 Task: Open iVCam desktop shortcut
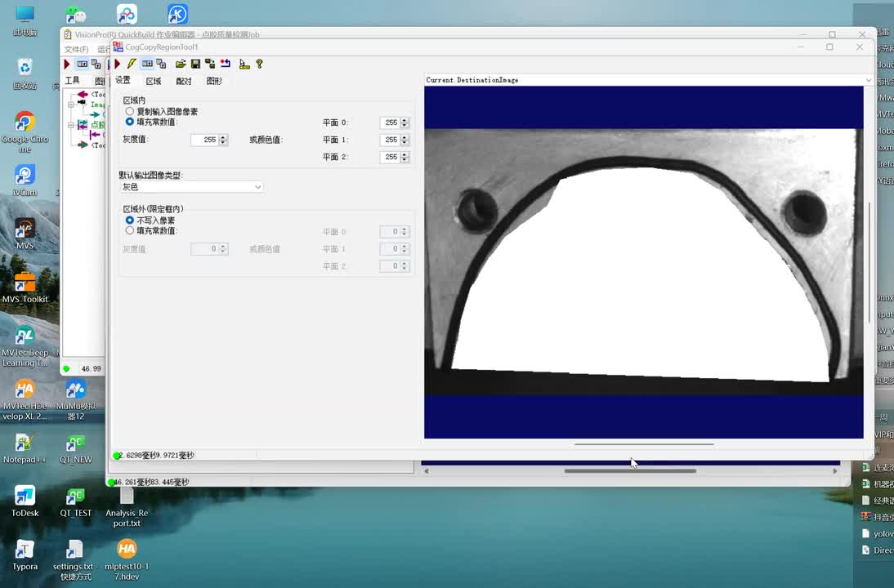coord(25,180)
